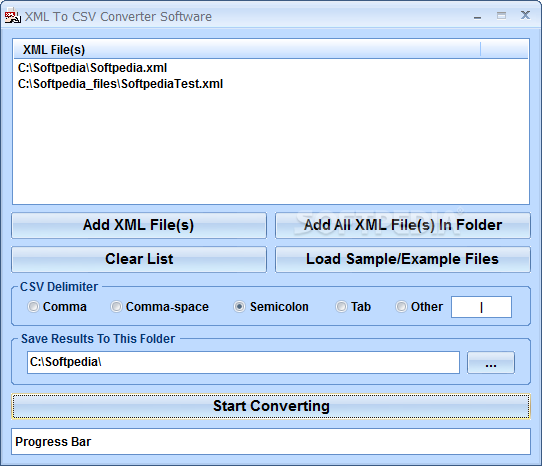Select the Comma delimiter radio button
Viewport: 542px width, 466px height.
tap(33, 307)
